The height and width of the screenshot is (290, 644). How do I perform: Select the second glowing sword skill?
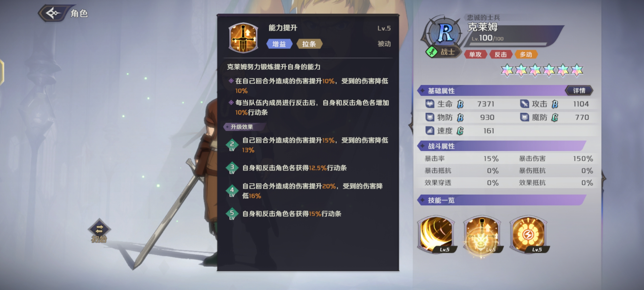[x=482, y=234]
